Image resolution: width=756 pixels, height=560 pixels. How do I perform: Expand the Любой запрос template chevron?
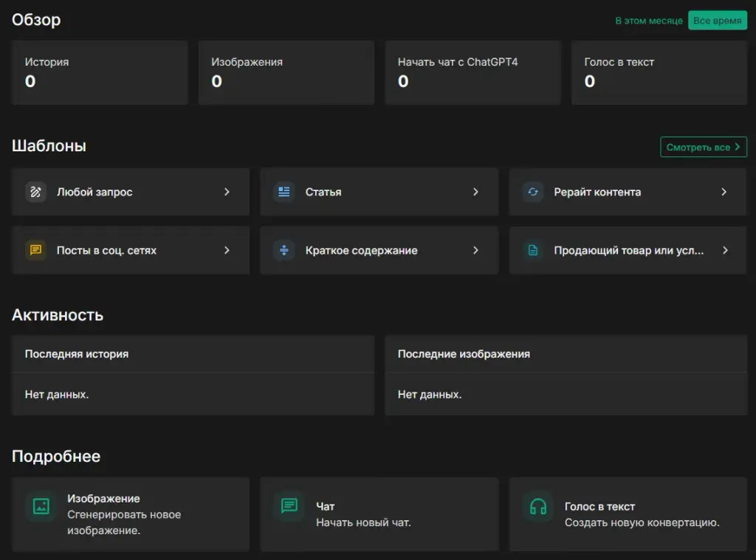coord(227,192)
